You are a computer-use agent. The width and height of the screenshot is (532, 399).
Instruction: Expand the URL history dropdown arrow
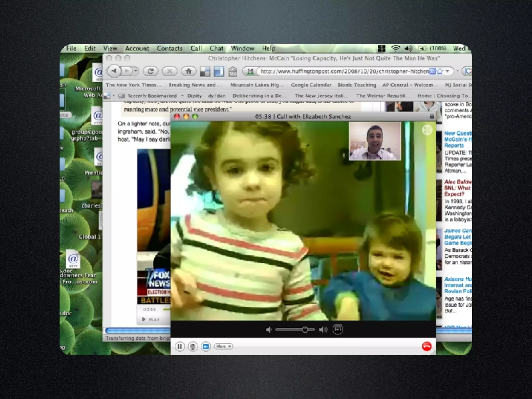[x=448, y=71]
